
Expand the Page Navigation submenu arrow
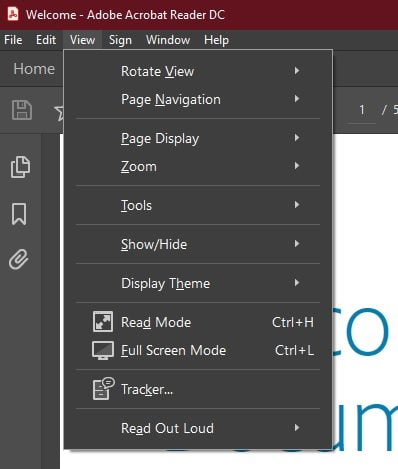pos(297,99)
